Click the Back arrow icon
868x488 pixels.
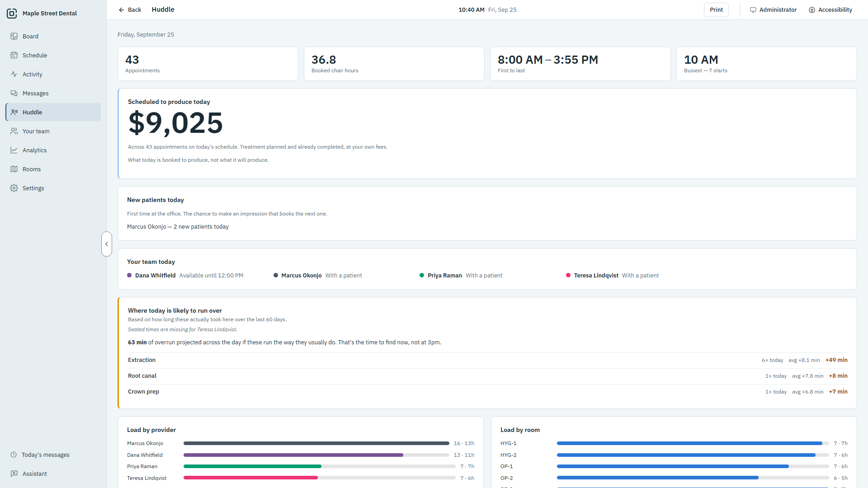pyautogui.click(x=121, y=10)
